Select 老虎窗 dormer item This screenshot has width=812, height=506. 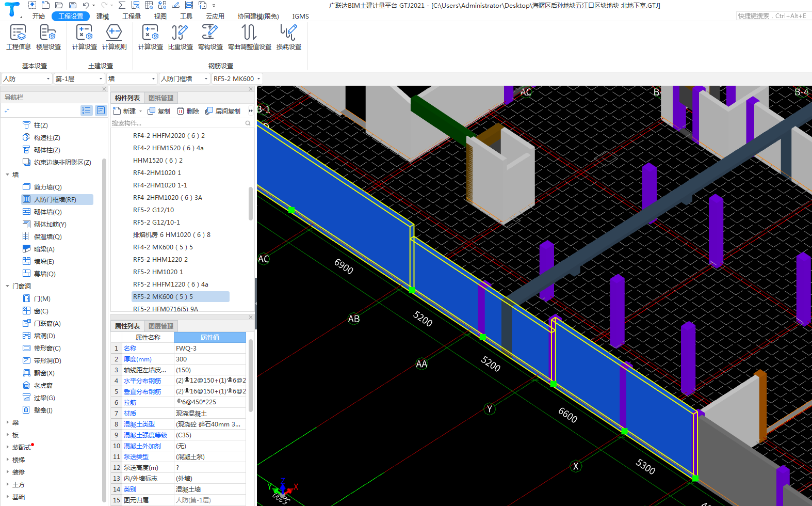(43, 385)
